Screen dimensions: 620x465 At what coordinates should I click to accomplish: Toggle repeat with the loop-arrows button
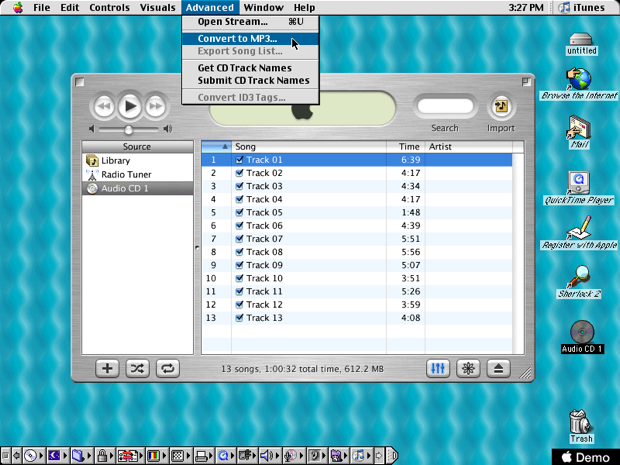[x=168, y=369]
